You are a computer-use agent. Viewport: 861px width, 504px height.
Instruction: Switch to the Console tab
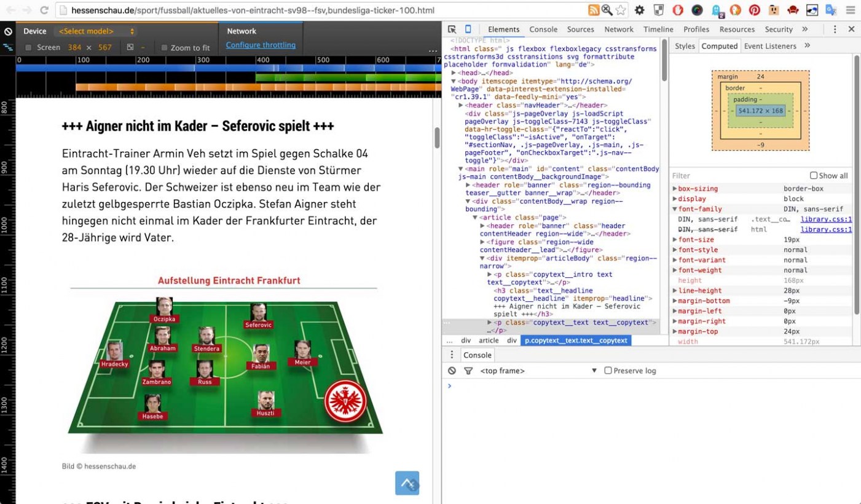[x=543, y=29]
